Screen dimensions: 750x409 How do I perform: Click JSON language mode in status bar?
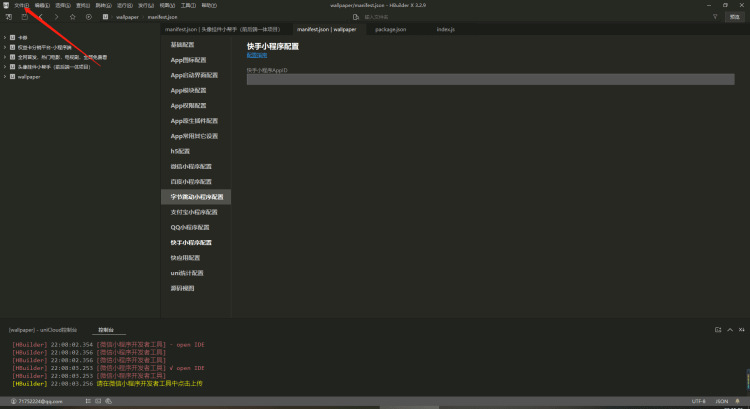(x=722, y=401)
